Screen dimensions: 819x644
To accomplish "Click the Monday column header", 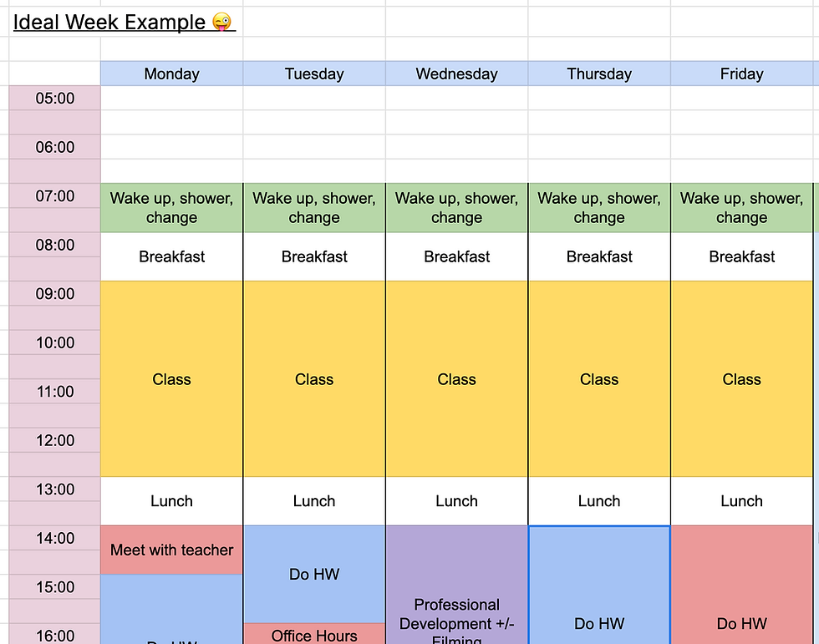I will [172, 74].
